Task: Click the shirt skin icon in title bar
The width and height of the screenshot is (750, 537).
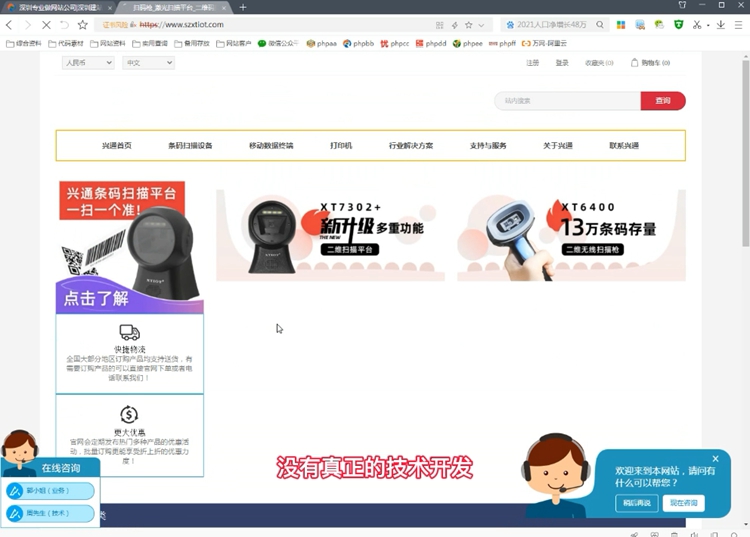Action: [683, 5]
